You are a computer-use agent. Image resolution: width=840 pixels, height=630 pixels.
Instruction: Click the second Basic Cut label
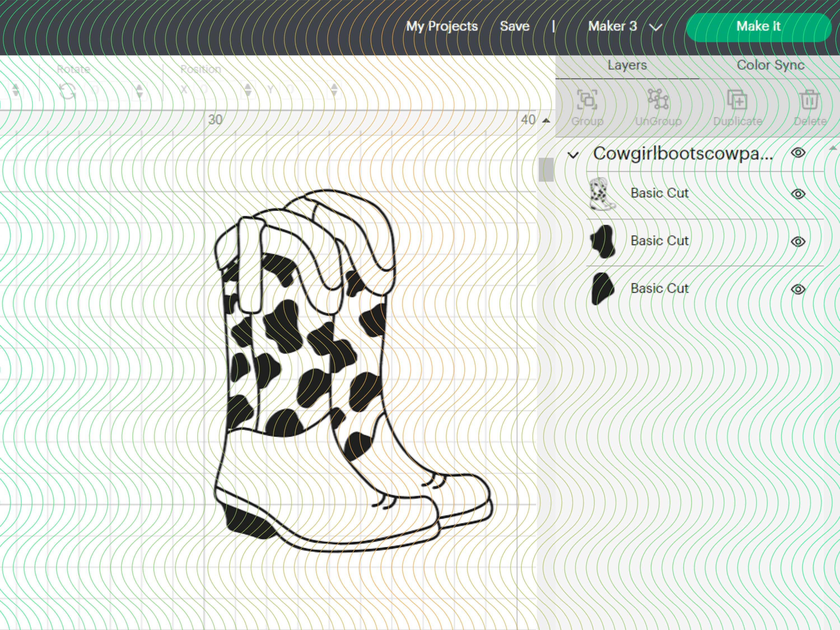tap(660, 241)
